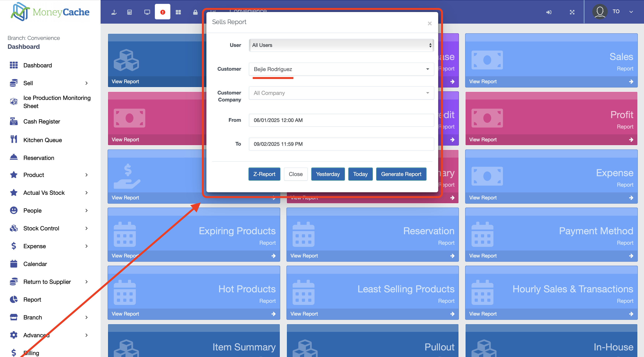Click the Generate Report button
644x357 pixels.
tap(401, 174)
